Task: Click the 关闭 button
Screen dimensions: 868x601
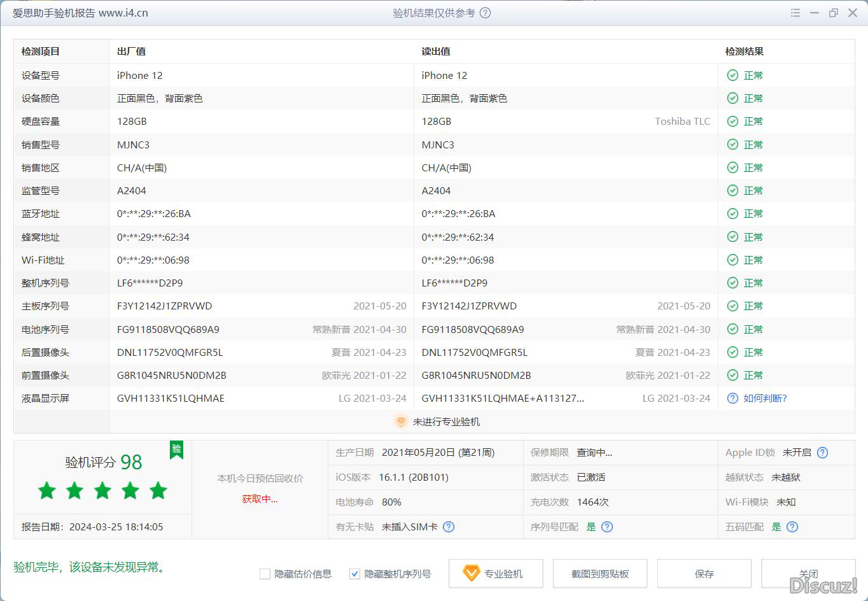Action: pyautogui.click(x=808, y=574)
